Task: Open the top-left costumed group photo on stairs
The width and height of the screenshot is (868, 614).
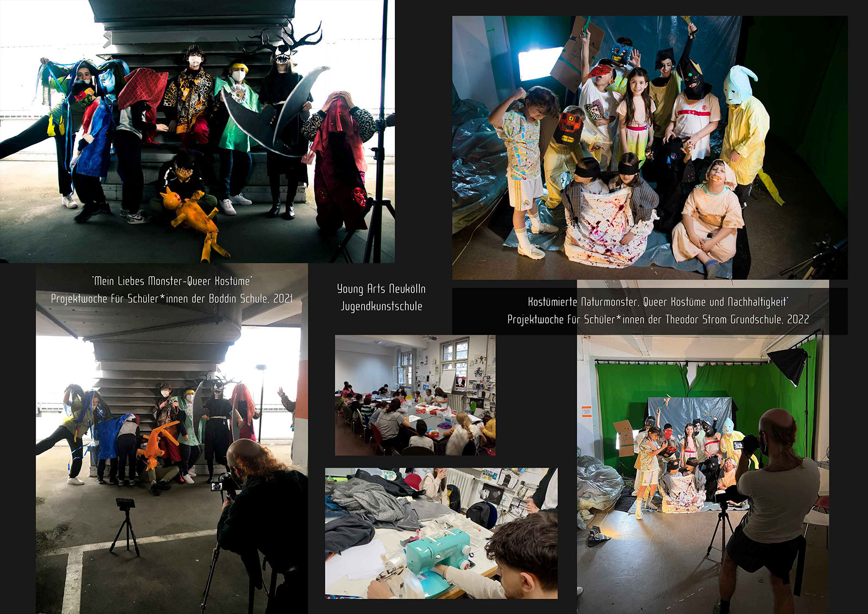Action: coord(197,130)
